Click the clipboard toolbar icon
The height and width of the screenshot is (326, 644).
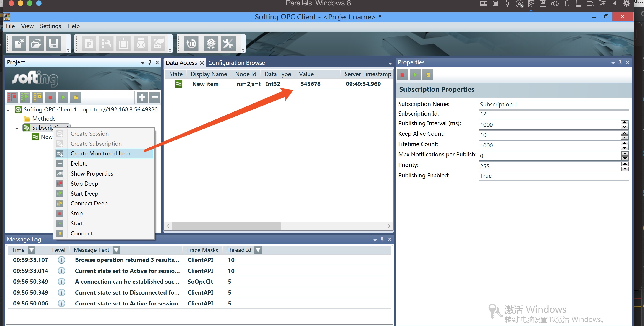click(x=123, y=44)
